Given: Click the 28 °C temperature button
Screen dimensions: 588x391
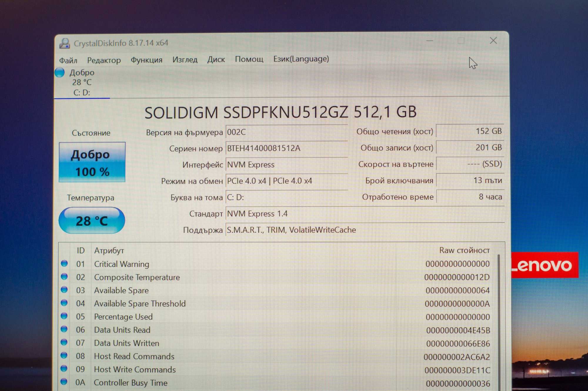Looking at the screenshot, I should coord(92,220).
